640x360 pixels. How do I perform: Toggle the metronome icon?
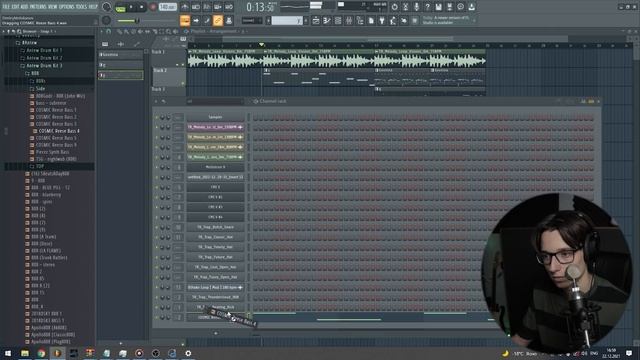coord(185,7)
